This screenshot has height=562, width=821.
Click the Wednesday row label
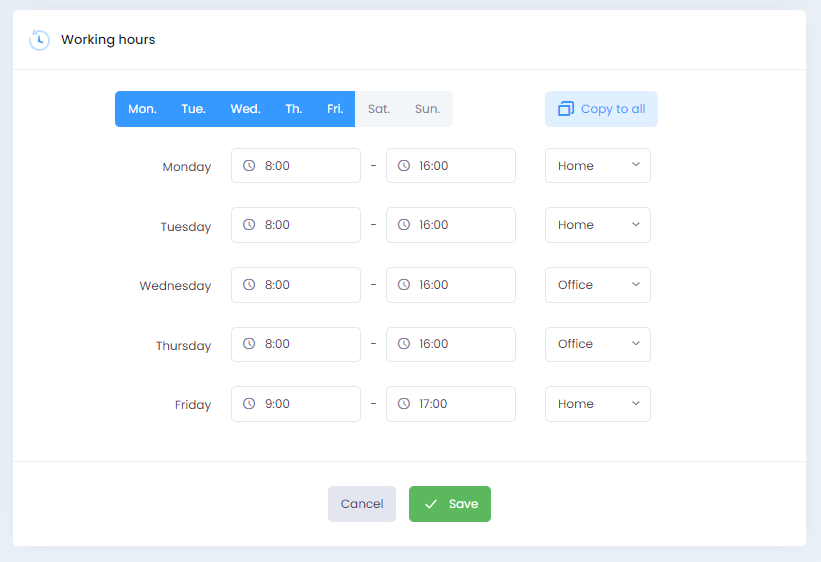[x=175, y=286]
